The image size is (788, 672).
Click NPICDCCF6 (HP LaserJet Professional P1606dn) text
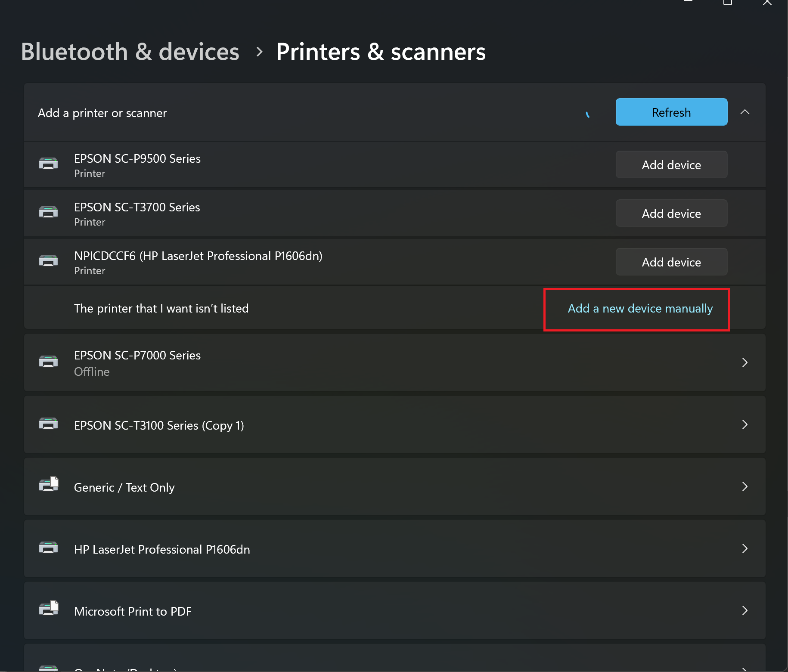coord(198,256)
